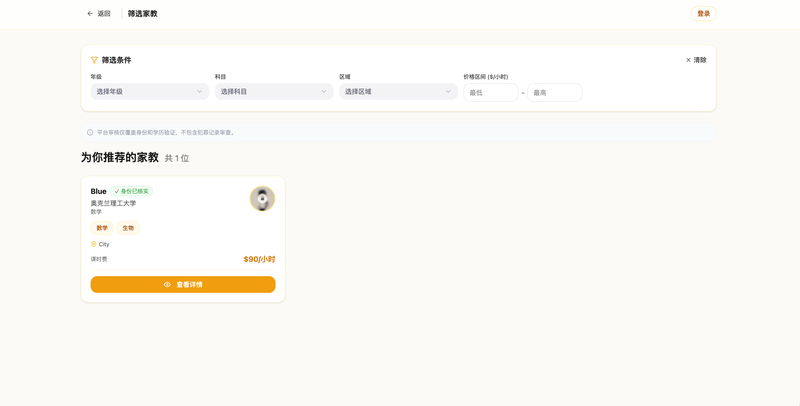
Task: Click the info icon in notice banner
Action: tap(90, 133)
